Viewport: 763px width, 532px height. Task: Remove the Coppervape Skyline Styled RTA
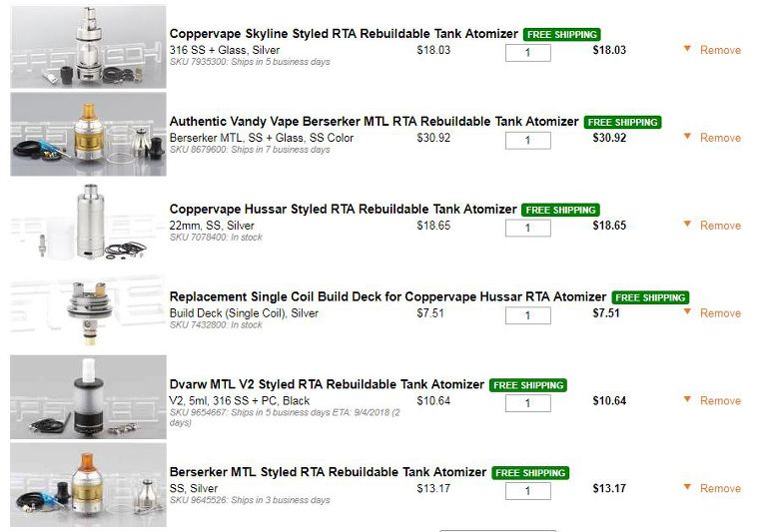[720, 50]
